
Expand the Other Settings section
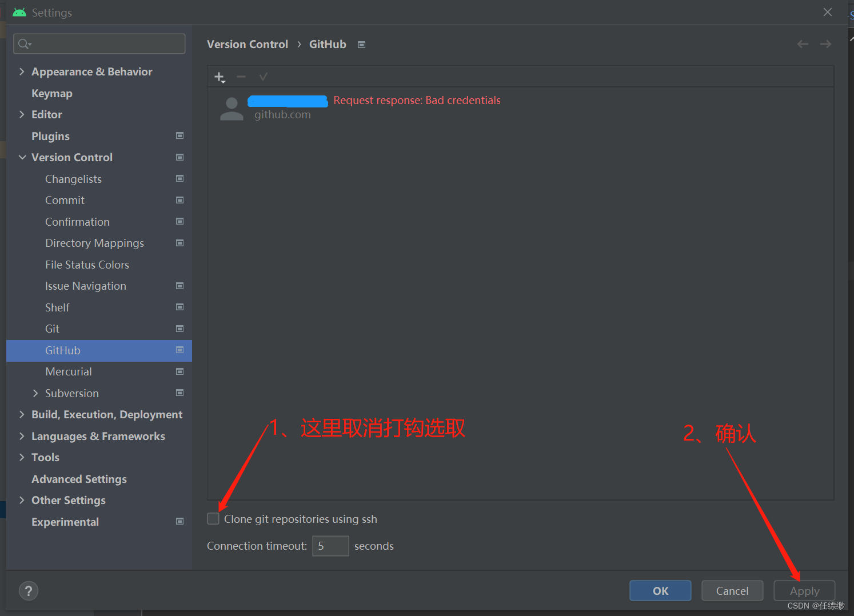click(x=22, y=500)
